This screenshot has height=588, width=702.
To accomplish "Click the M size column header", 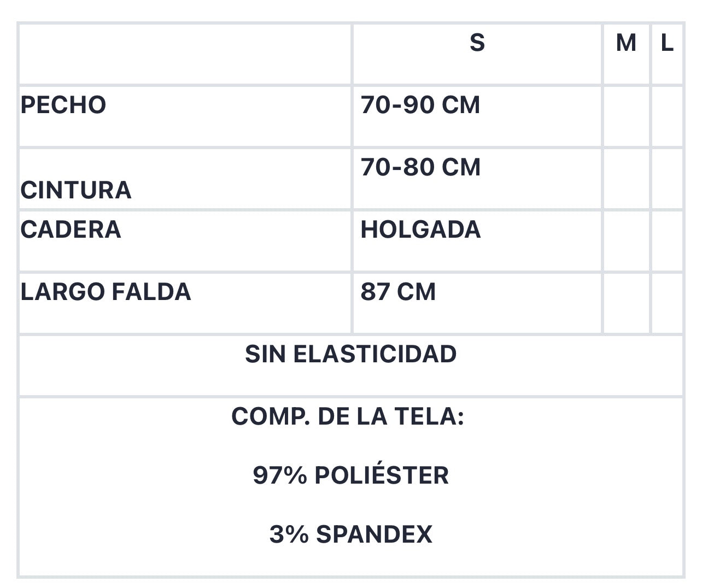I will (626, 43).
